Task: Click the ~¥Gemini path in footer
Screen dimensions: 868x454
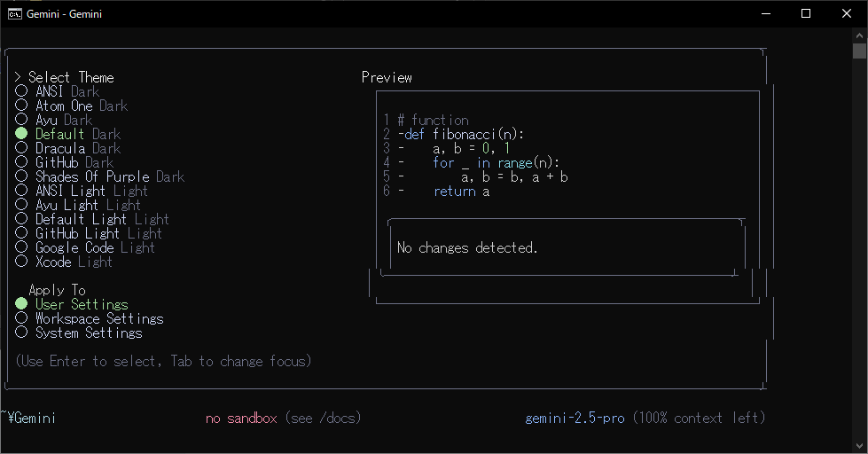Action: [28, 418]
